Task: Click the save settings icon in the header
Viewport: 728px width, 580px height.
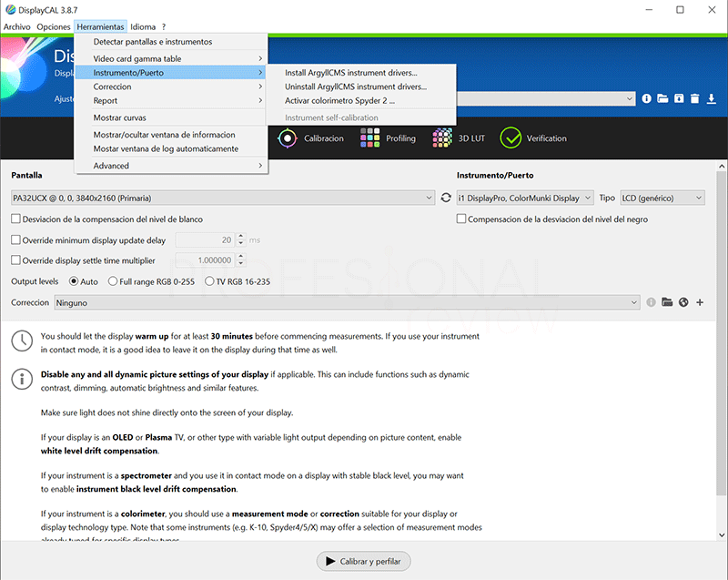Action: tap(679, 98)
